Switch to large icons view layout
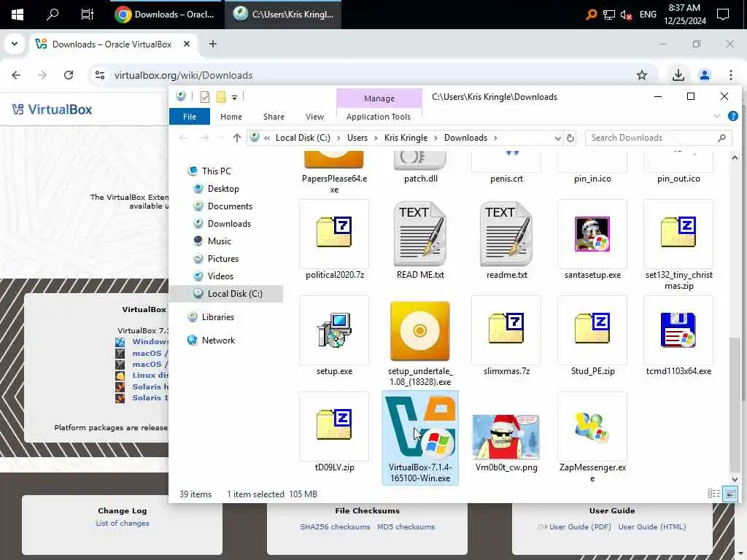Viewport: 747px width, 560px height. coord(729,494)
